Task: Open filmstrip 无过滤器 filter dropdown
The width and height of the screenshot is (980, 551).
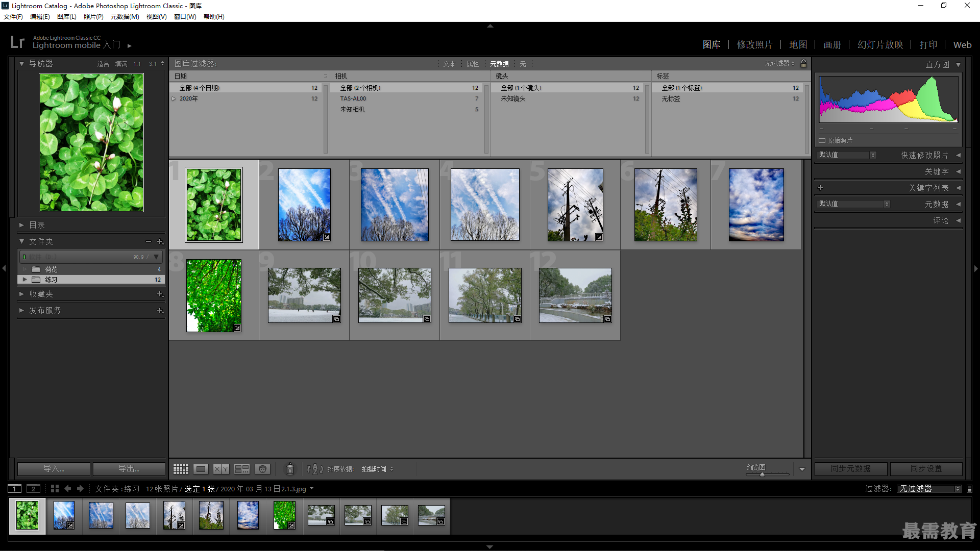Action: tap(929, 489)
